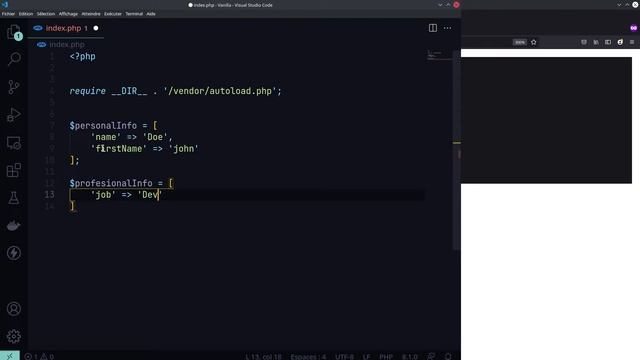
Task: Click the PHP version 8.1.0 status entry
Action: pyautogui.click(x=410, y=356)
